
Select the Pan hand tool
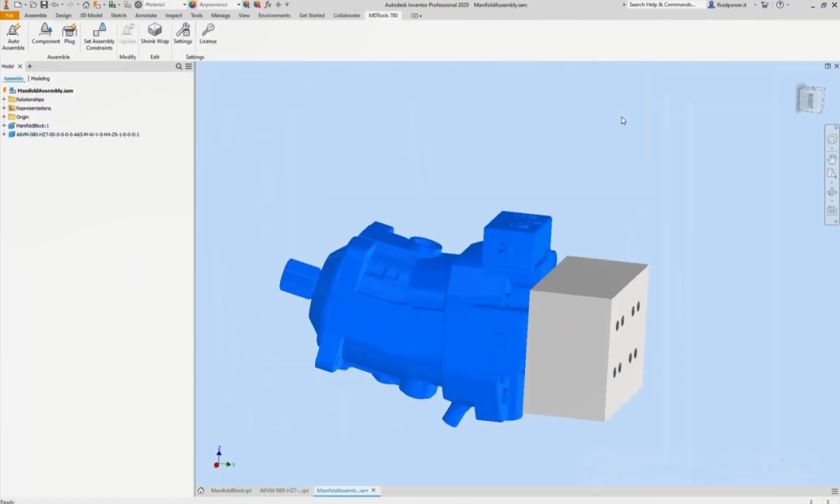tap(832, 159)
